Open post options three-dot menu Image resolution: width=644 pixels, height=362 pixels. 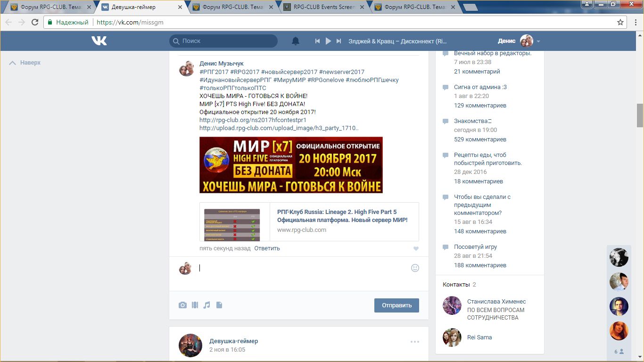(x=414, y=342)
